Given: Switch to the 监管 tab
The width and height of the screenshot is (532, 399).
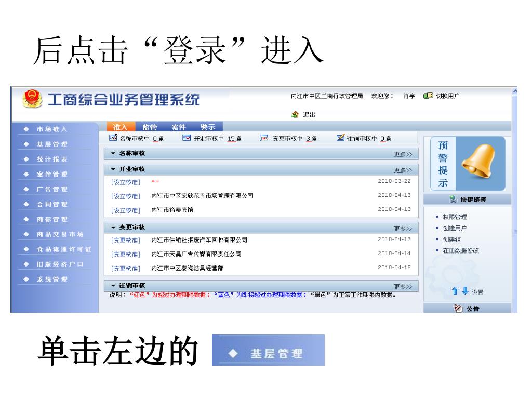Looking at the screenshot, I should (150, 127).
